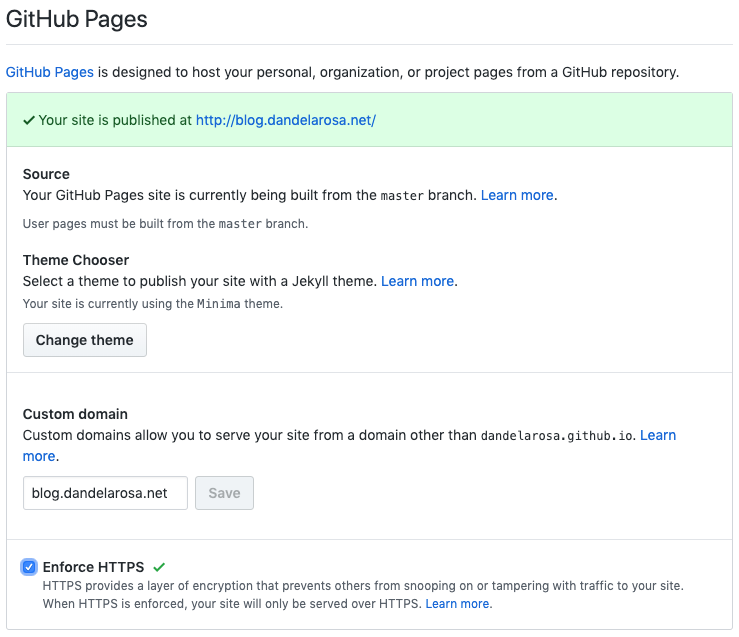Viewport: 739px width, 637px height.
Task: Toggle the Enforce HTTPS checkbox
Action: [x=29, y=567]
